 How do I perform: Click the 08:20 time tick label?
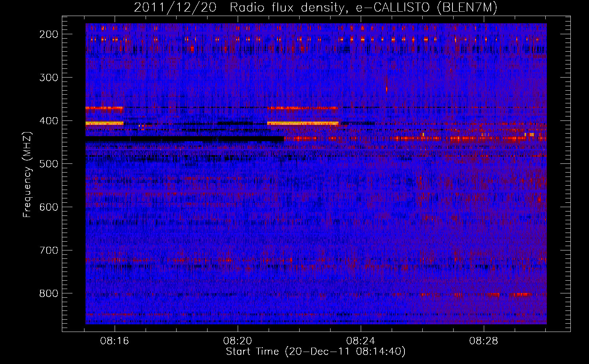tap(238, 341)
